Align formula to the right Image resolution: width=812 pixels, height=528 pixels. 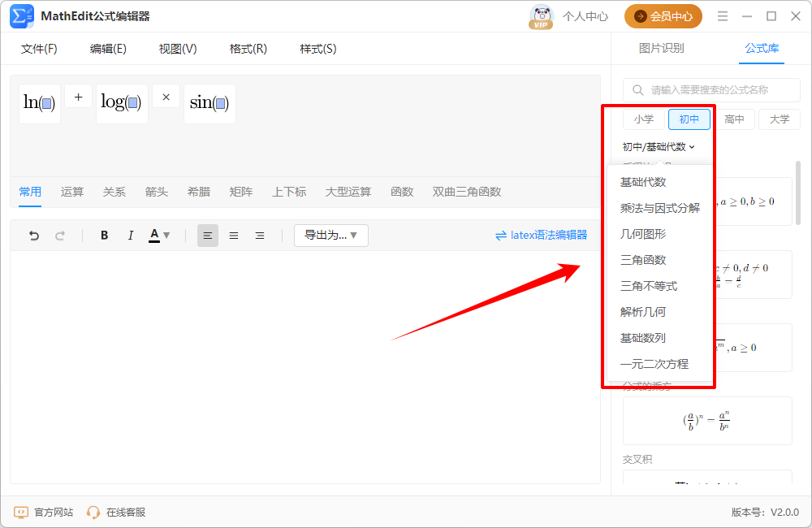click(260, 236)
